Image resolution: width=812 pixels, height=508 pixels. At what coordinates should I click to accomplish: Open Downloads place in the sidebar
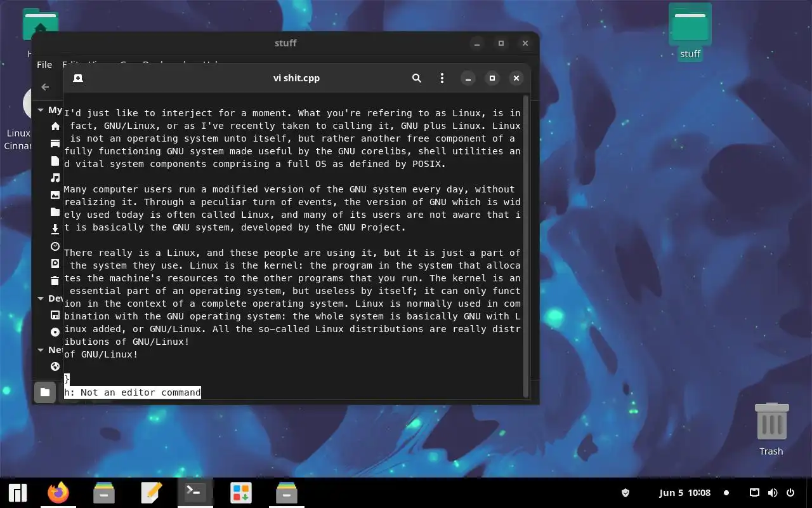[55, 229]
